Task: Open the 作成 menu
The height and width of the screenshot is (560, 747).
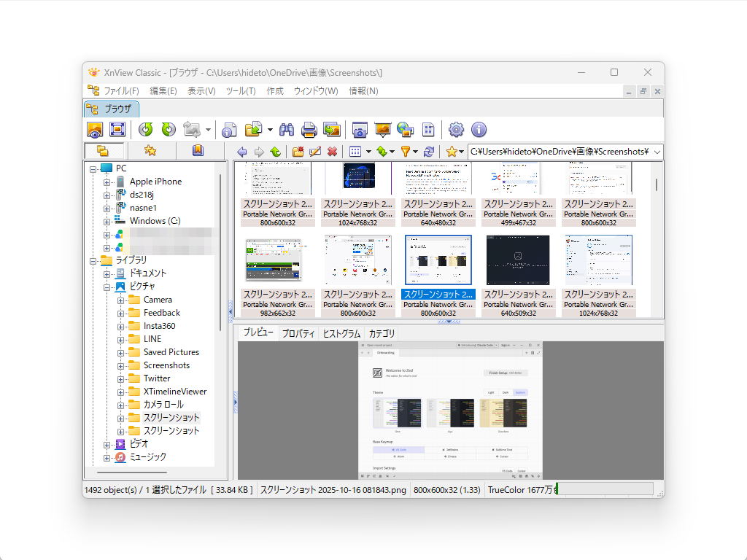Action: (x=275, y=91)
